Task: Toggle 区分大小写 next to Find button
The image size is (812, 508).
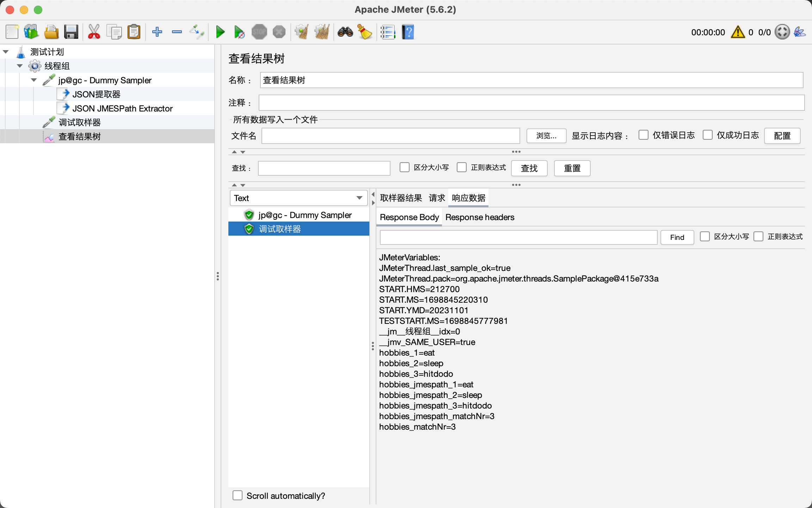Action: (x=705, y=236)
